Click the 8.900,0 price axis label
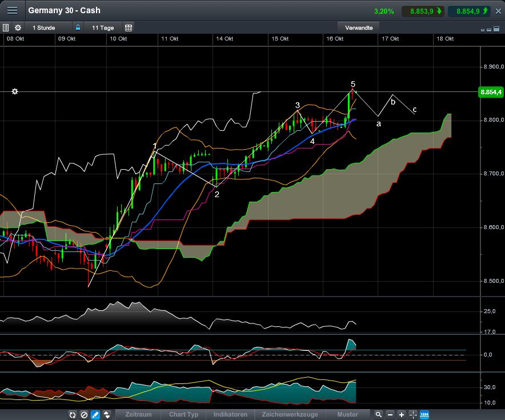Screen dimensions: 505x420 pyautogui.click(x=494, y=67)
